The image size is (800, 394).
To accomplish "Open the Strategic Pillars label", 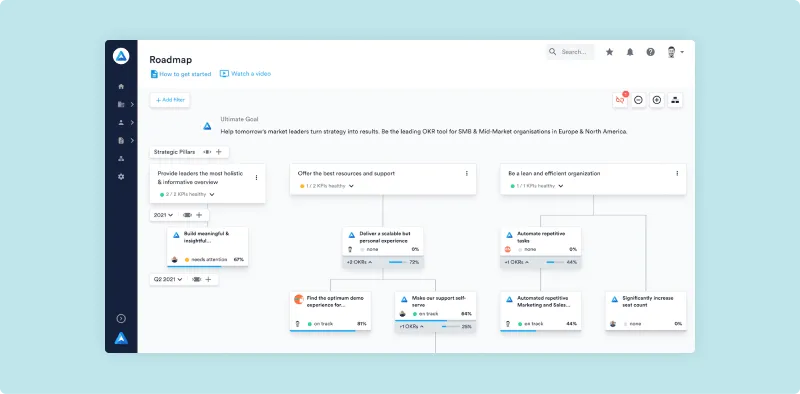I will 174,152.
